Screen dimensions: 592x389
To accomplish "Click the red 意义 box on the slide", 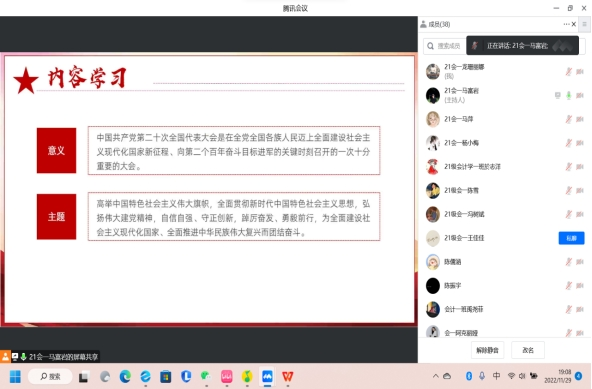I will (56, 150).
